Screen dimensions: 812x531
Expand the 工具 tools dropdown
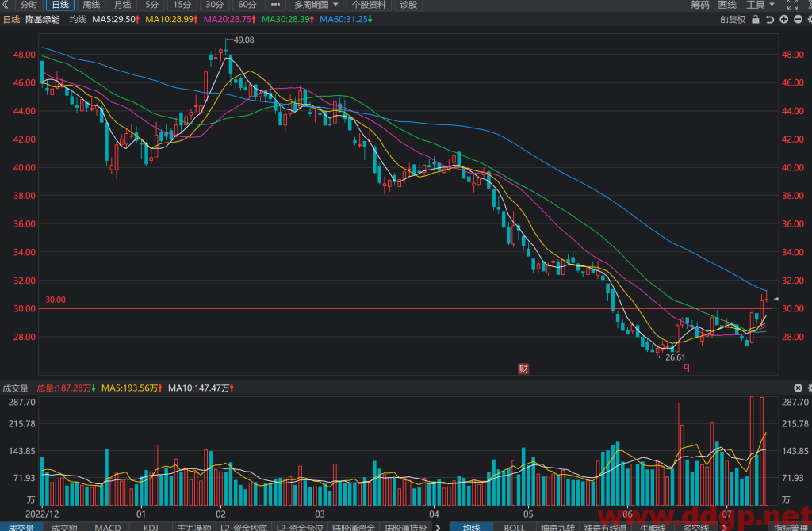coord(760,5)
